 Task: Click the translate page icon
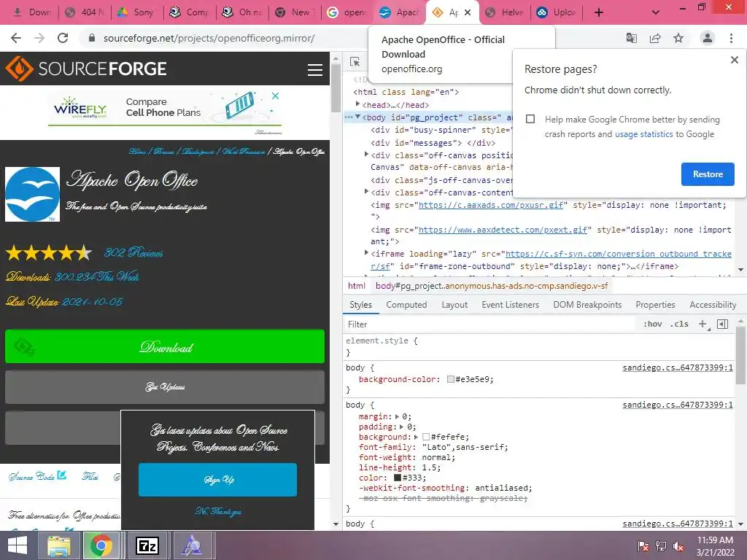pos(631,38)
